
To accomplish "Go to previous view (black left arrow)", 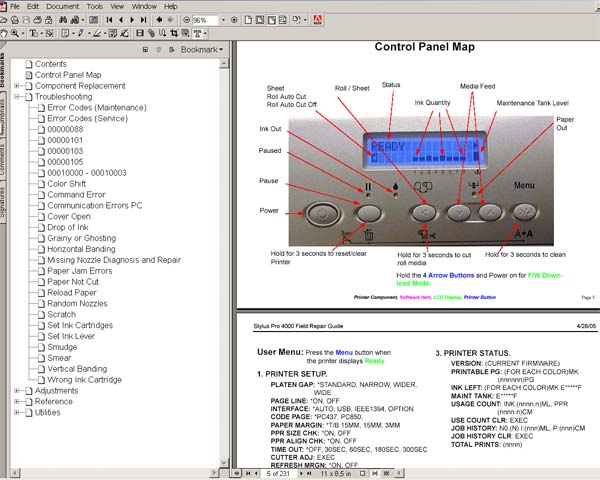I will 159,20.
